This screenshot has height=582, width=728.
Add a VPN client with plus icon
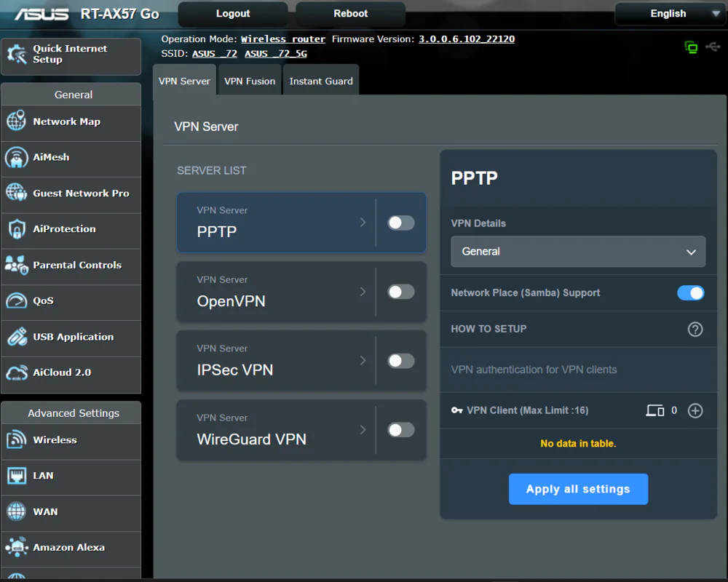[695, 410]
